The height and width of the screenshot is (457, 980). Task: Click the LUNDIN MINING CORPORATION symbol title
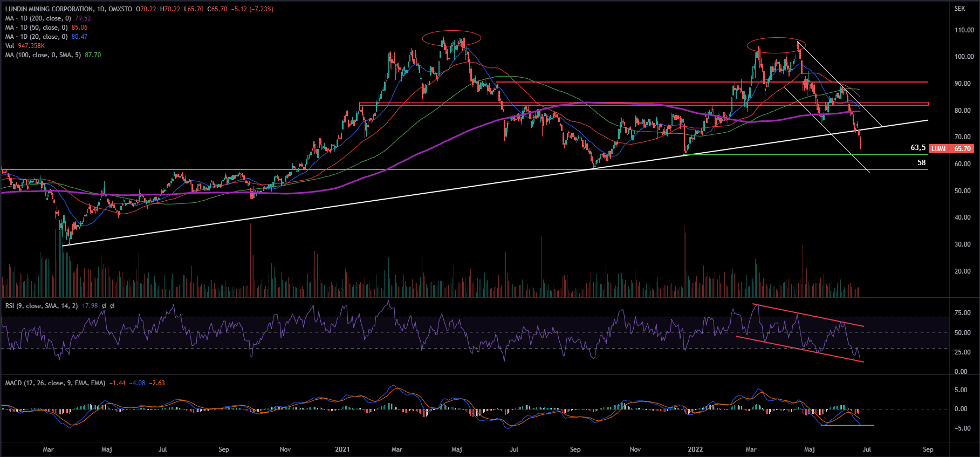pyautogui.click(x=49, y=9)
